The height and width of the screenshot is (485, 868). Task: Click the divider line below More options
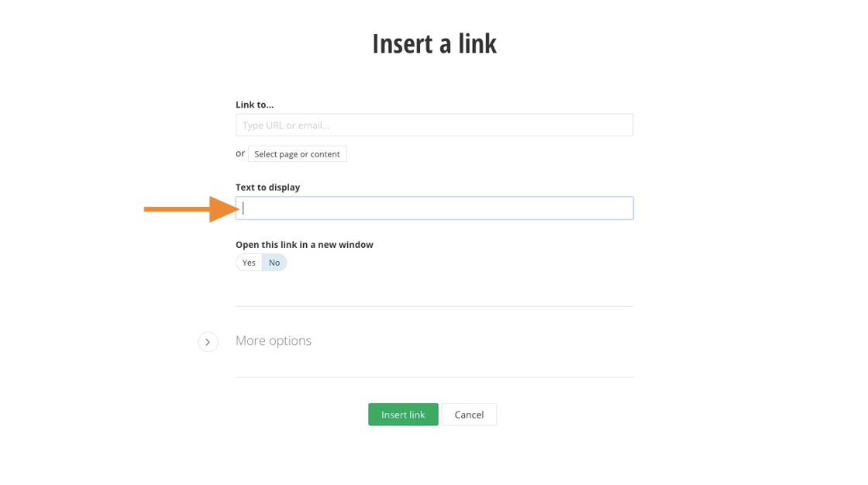pyautogui.click(x=434, y=377)
